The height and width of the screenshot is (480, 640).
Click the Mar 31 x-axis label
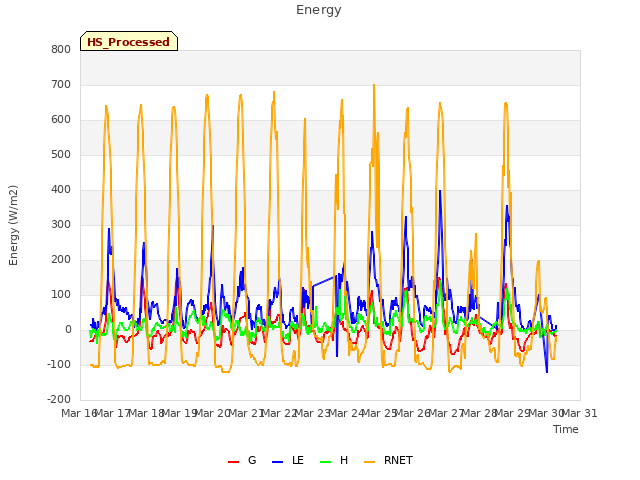tap(580, 413)
